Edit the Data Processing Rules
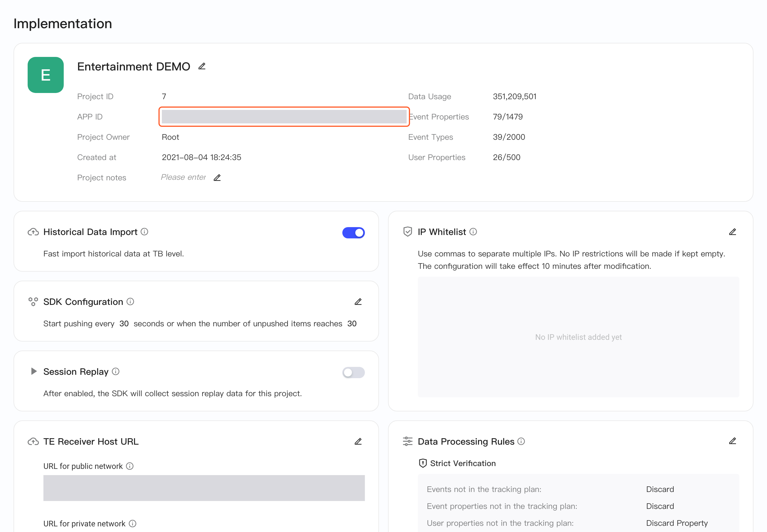Viewport: 767px width, 532px height. tap(732, 441)
